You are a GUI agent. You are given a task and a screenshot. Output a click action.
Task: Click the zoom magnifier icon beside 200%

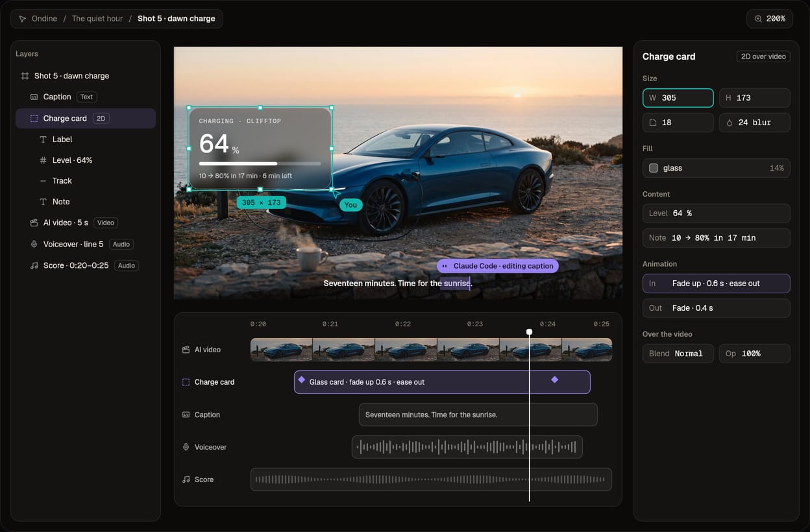pos(759,19)
